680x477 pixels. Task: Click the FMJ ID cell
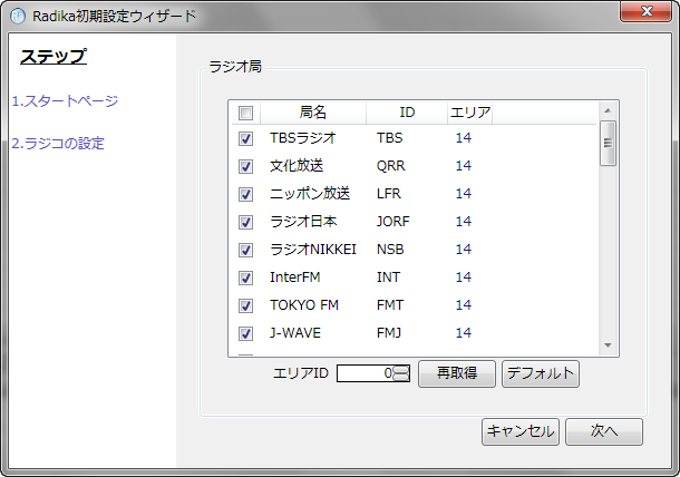tap(389, 333)
